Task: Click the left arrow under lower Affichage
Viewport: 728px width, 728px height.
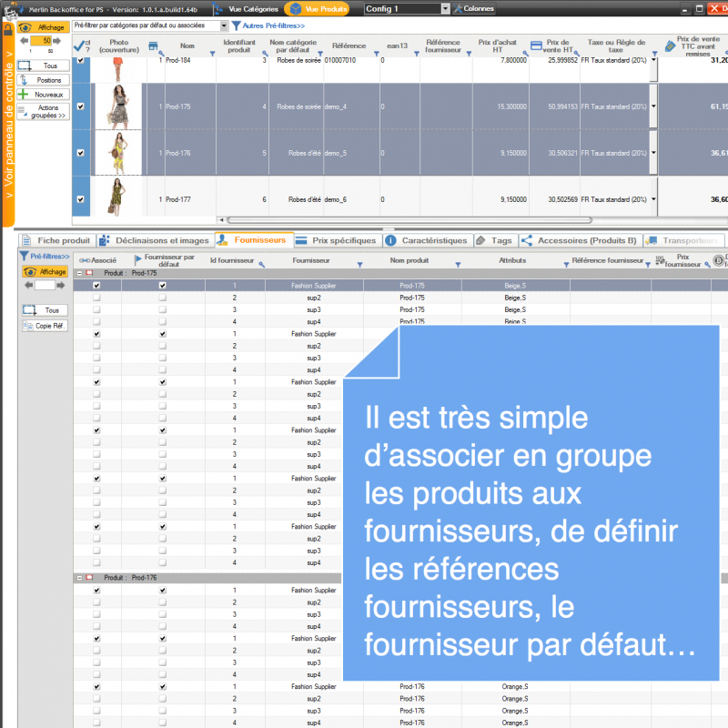Action: (27, 285)
